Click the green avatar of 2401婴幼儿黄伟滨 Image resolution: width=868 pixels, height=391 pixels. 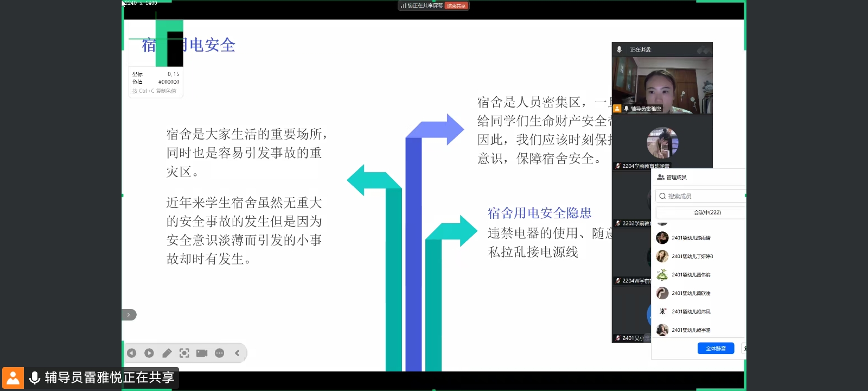[662, 275]
